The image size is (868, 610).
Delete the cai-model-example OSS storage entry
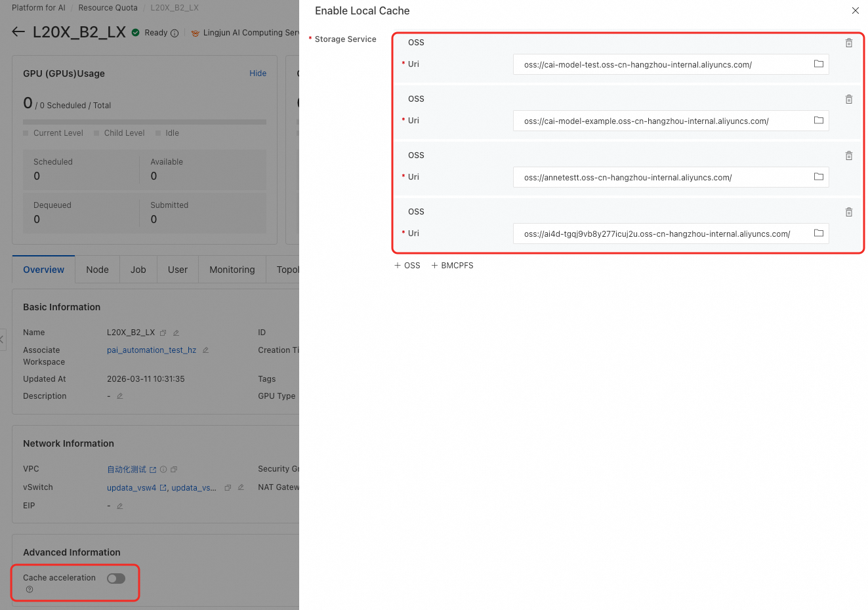(x=849, y=99)
